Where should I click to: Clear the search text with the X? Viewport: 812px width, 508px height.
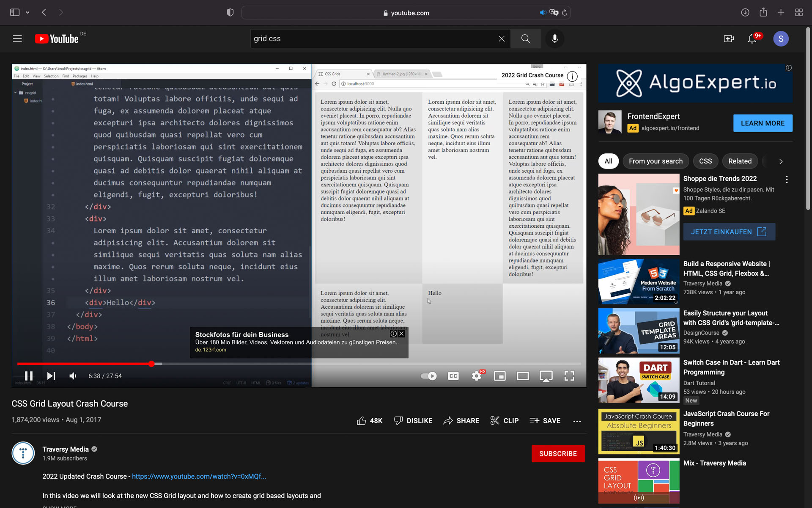[x=502, y=39]
